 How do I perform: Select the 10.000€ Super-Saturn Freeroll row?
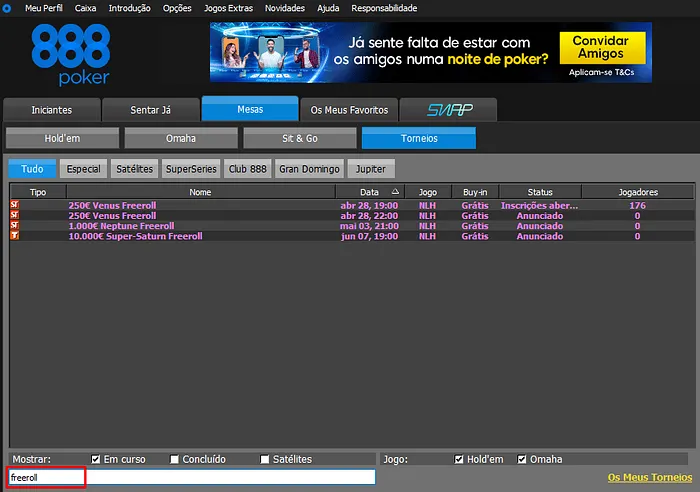[x=352, y=236]
